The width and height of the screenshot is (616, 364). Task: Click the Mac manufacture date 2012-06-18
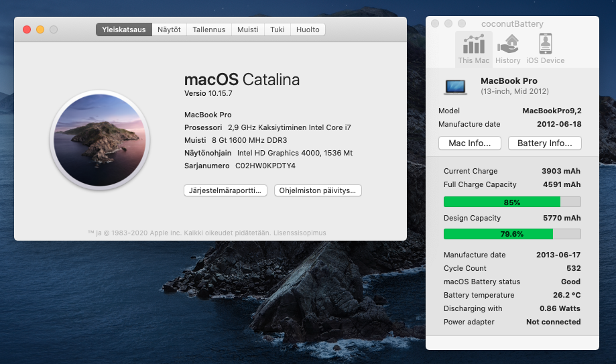coord(559,124)
